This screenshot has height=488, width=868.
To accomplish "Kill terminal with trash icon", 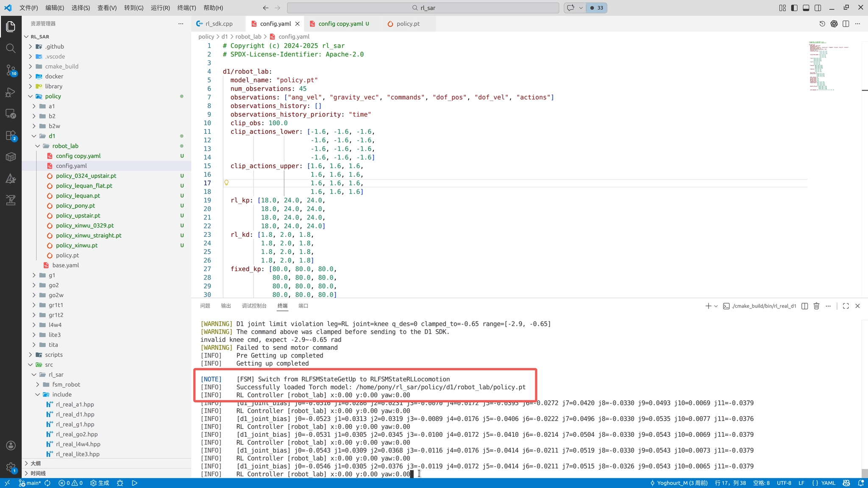I will tap(816, 306).
